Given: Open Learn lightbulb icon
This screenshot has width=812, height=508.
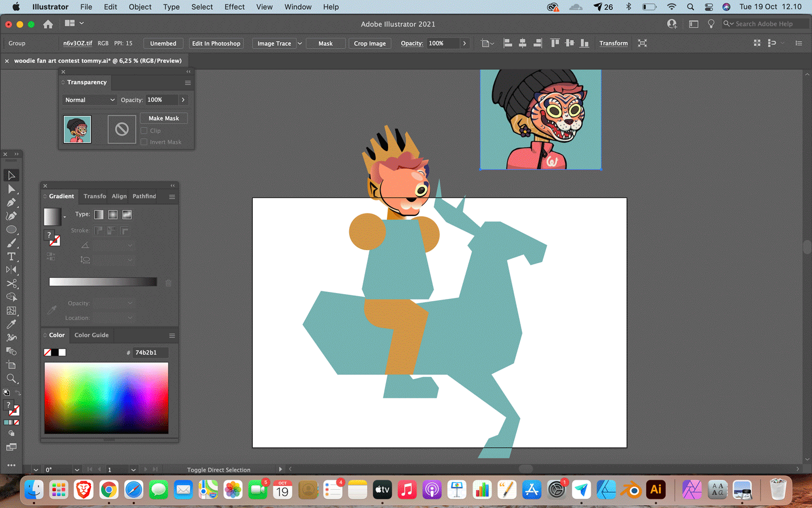Looking at the screenshot, I should [x=711, y=24].
